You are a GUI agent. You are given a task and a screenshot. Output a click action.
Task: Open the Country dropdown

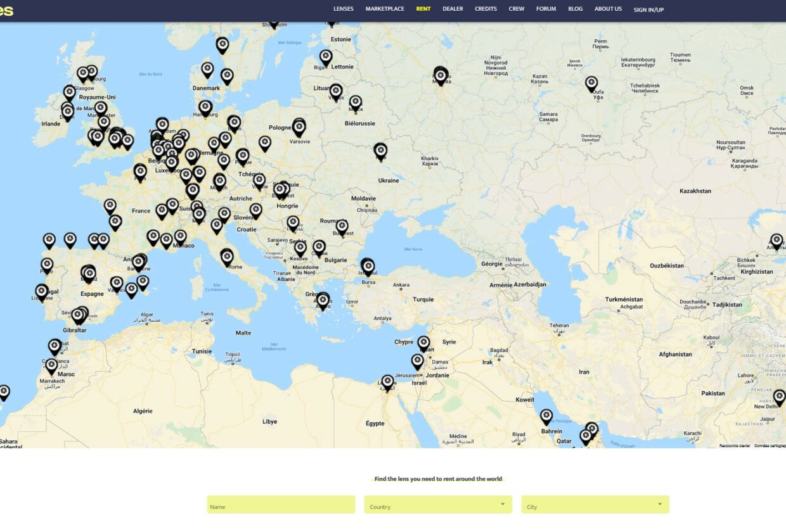click(438, 505)
